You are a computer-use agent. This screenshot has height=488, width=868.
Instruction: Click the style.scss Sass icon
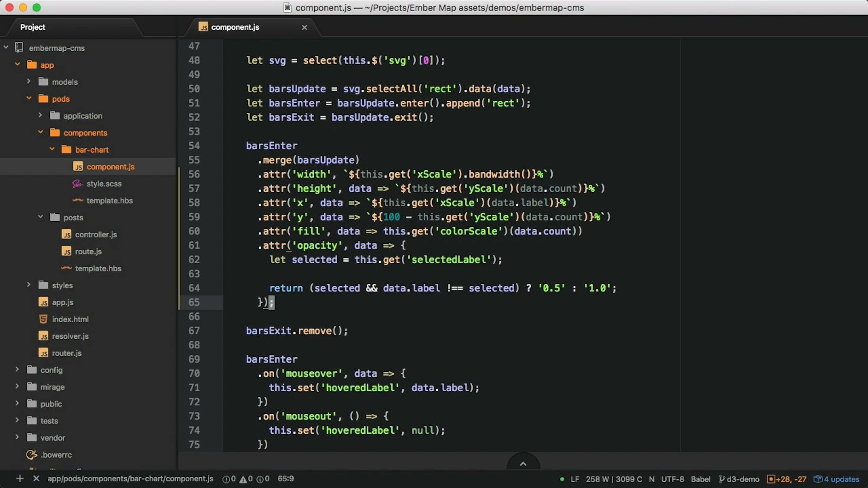(x=77, y=183)
